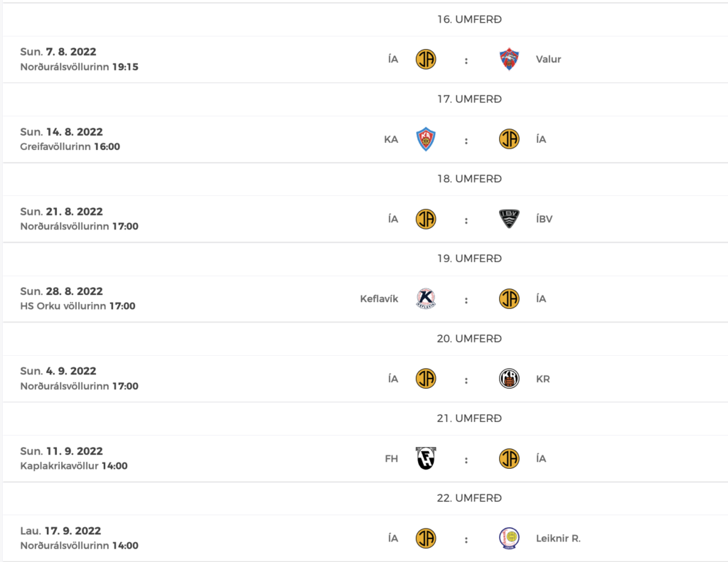Open match at Greifavöllurinn 16:00
Viewport: 728px width, 562px height.
coord(70,146)
